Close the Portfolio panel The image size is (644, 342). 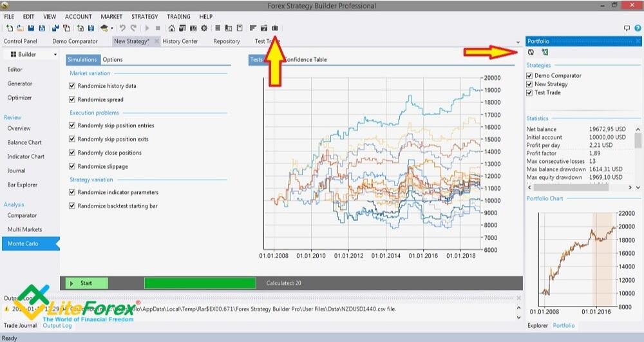(638, 41)
